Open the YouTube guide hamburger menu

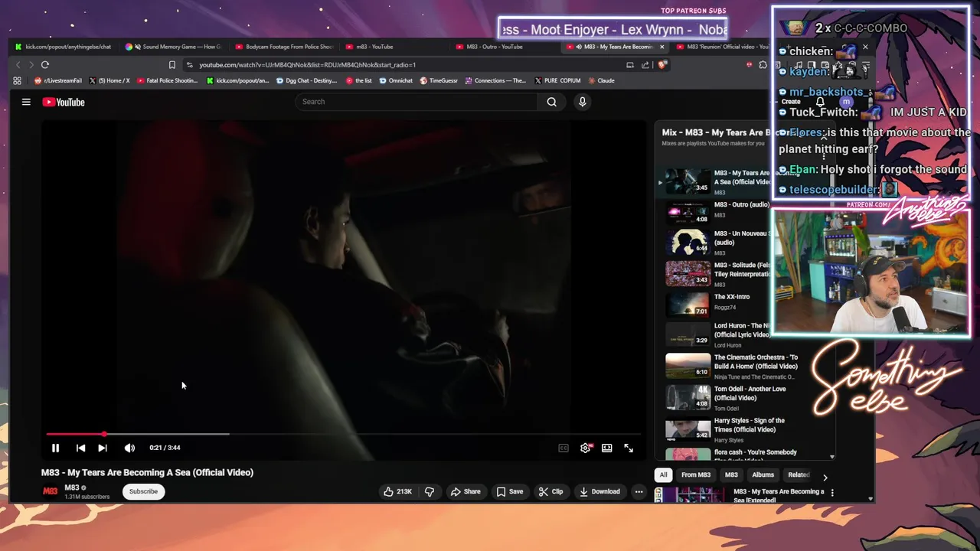coord(26,102)
